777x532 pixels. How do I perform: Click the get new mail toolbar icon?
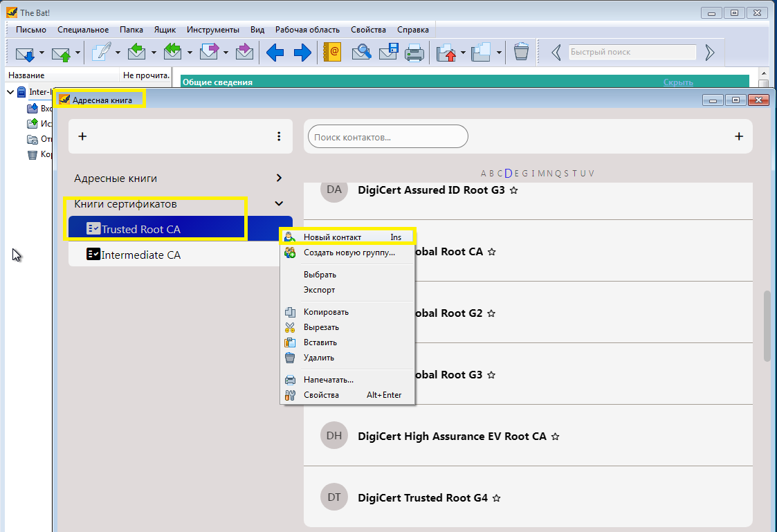(25, 53)
